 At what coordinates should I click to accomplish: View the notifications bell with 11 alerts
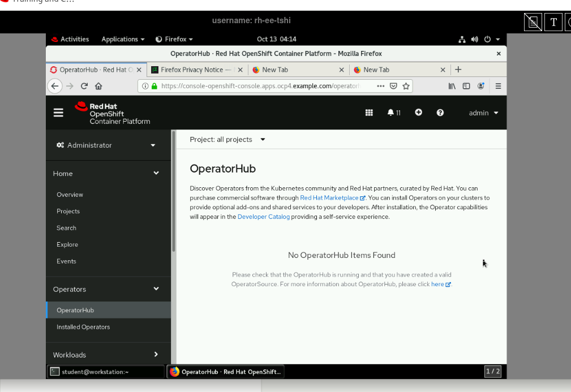tap(394, 113)
